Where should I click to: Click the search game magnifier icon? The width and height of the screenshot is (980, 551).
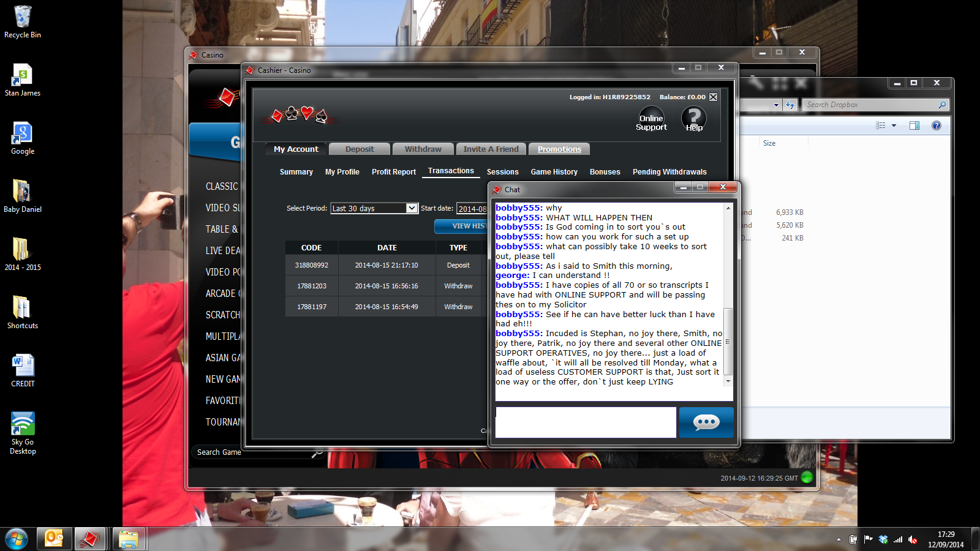(x=317, y=453)
